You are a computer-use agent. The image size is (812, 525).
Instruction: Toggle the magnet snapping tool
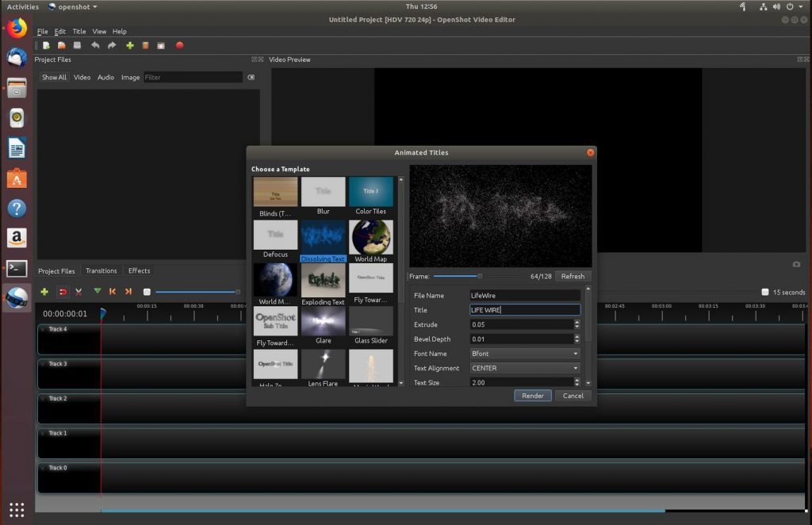click(63, 292)
